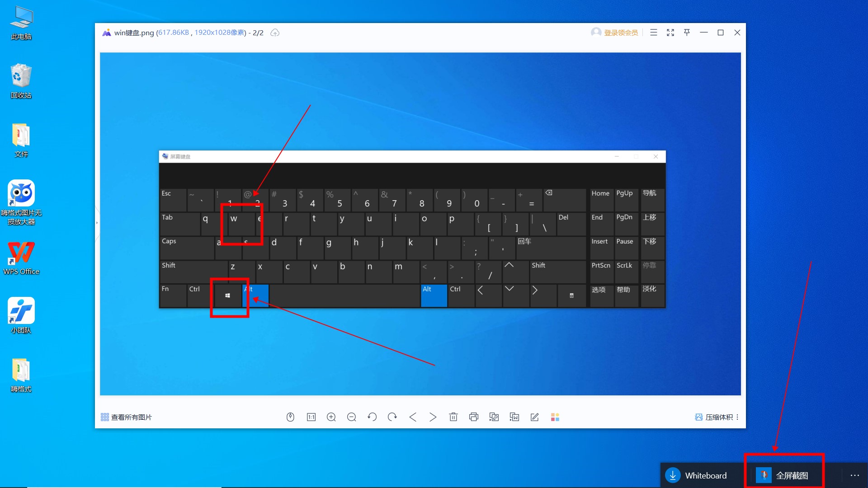The image size is (868, 488).
Task: Click the zoom in icon
Action: 331,417
